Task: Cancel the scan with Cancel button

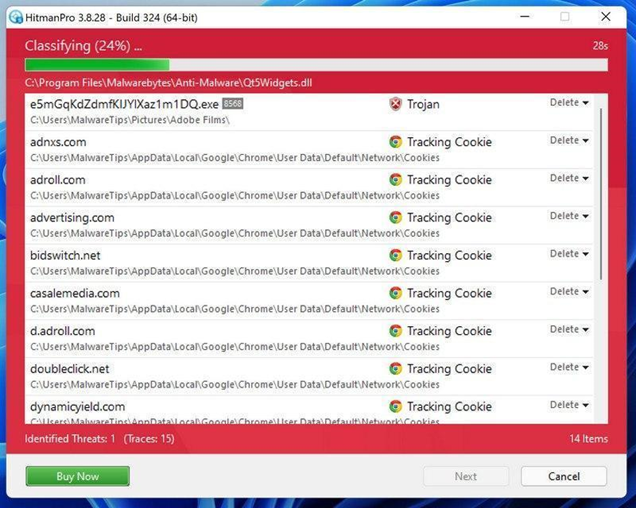Action: click(564, 476)
